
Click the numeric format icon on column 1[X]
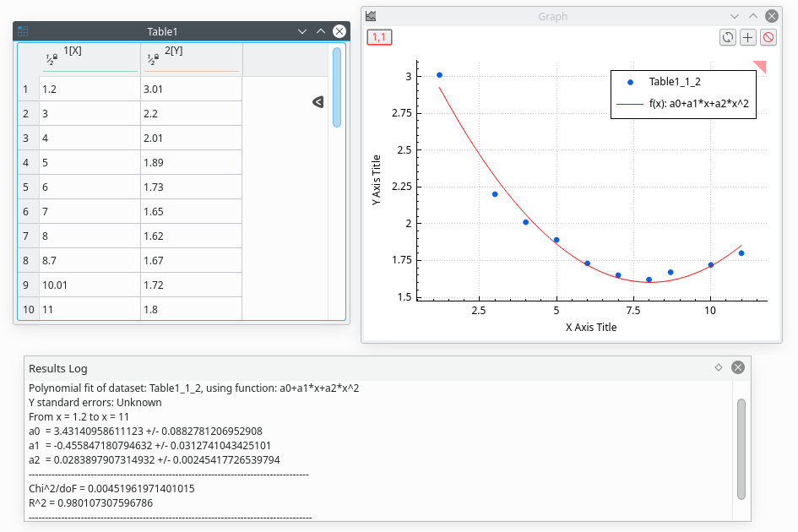[47, 57]
